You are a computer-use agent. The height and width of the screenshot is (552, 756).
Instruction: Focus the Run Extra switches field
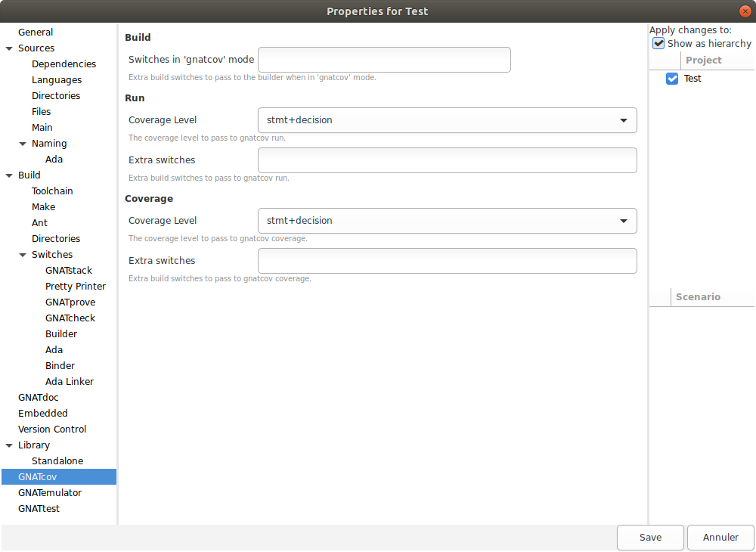click(x=448, y=160)
